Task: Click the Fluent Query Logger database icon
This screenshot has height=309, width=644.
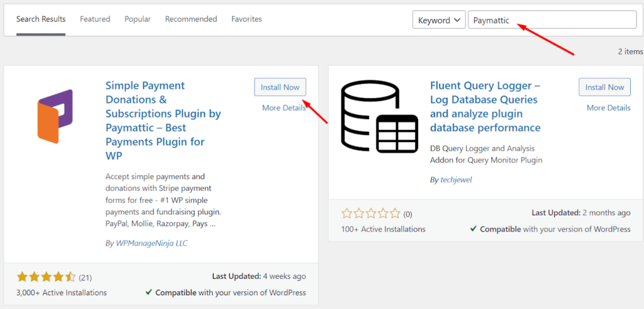Action: click(379, 116)
